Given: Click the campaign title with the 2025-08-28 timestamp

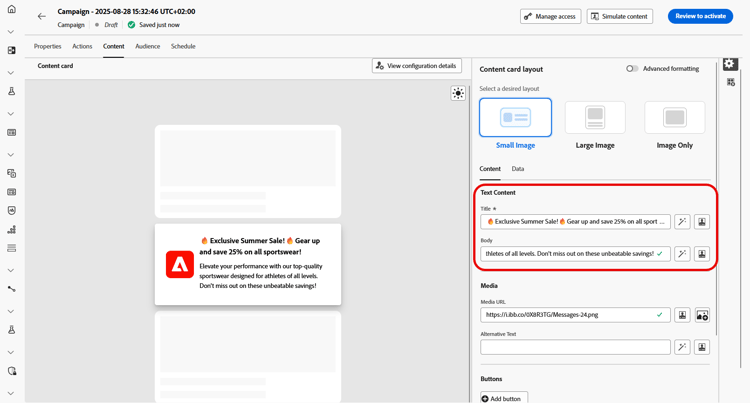Looking at the screenshot, I should pos(126,11).
